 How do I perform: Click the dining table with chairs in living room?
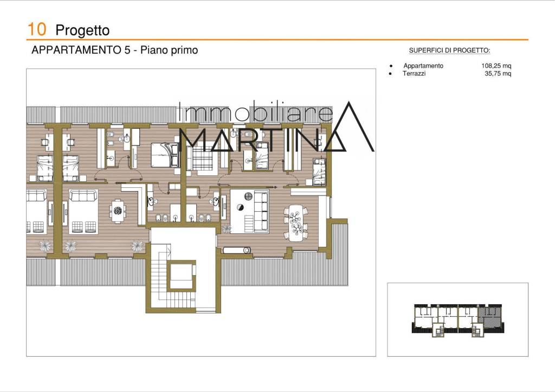pyautogui.click(x=295, y=223)
